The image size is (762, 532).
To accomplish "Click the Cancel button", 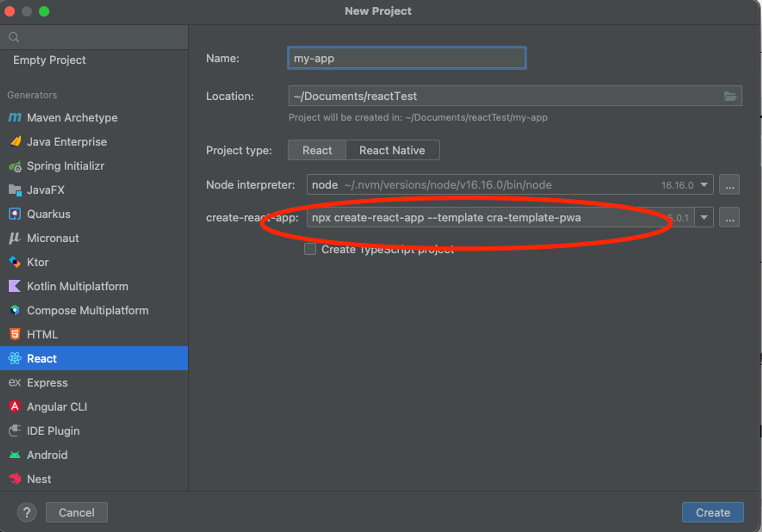I will [x=77, y=512].
